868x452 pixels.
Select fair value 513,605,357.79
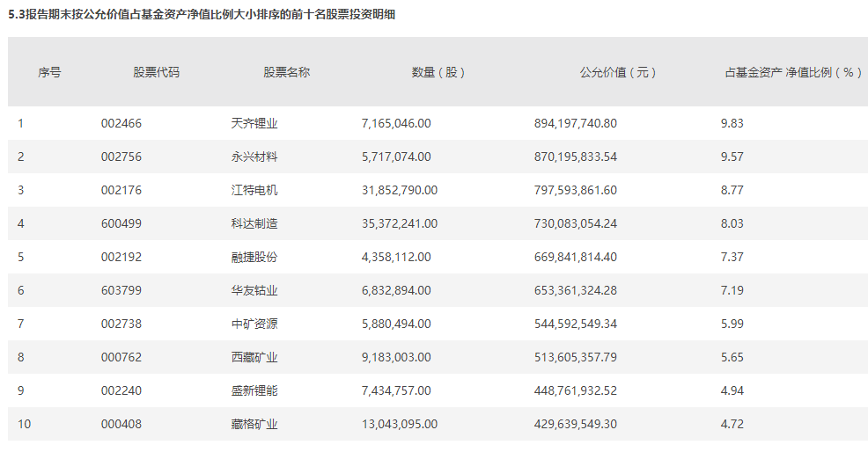(x=576, y=357)
